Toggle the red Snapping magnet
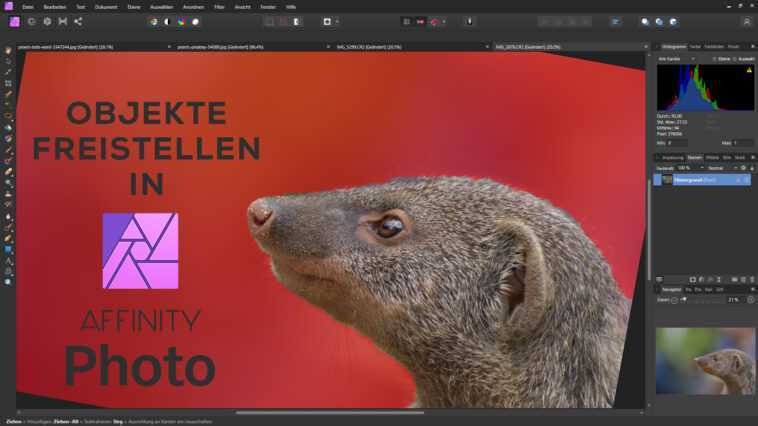Viewport: 758px width, 426px height. pyautogui.click(x=434, y=22)
